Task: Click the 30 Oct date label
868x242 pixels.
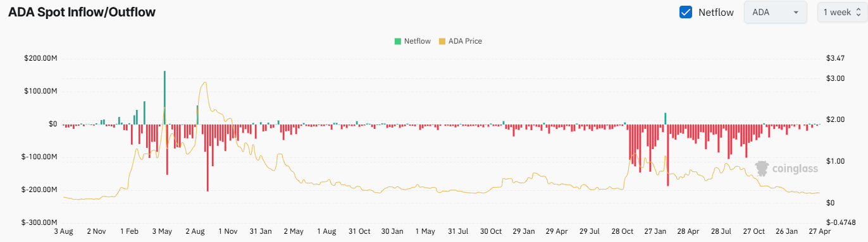Action: pyautogui.click(x=490, y=232)
